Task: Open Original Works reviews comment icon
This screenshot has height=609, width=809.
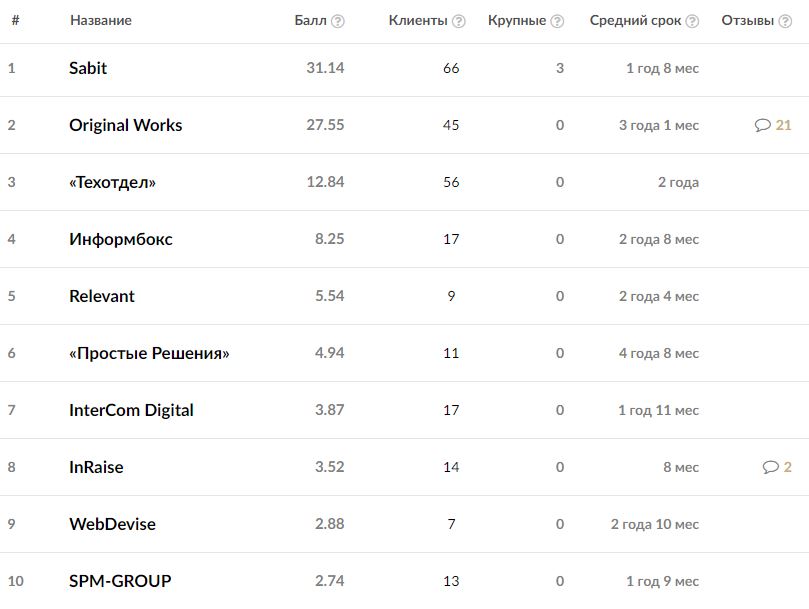Action: click(x=763, y=125)
